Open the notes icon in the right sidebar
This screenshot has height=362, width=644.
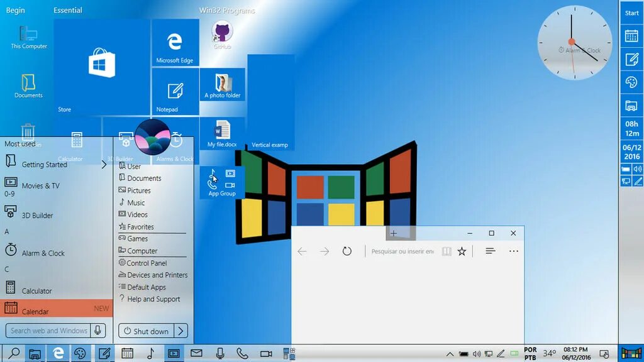(x=631, y=60)
